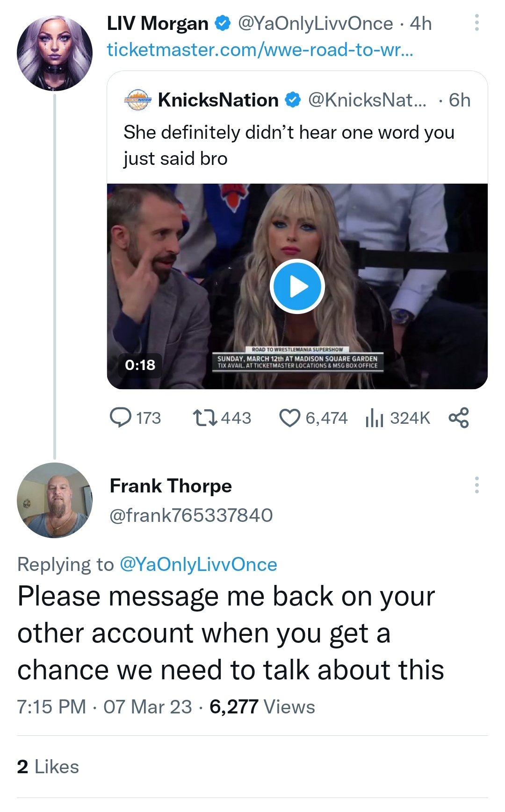Open the ticketmaster.com link
Viewport: 505px width, 812px height.
click(260, 50)
